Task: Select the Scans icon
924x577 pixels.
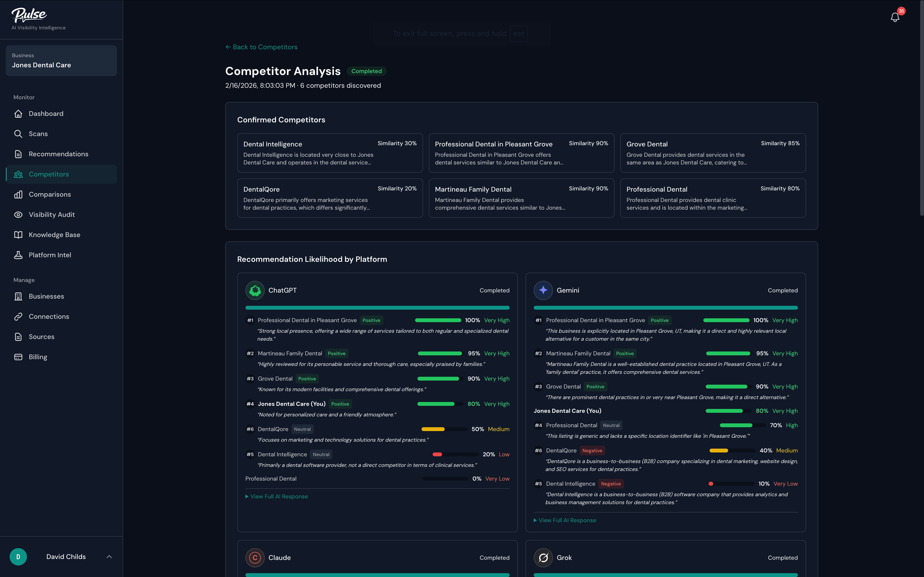Action: click(x=18, y=134)
